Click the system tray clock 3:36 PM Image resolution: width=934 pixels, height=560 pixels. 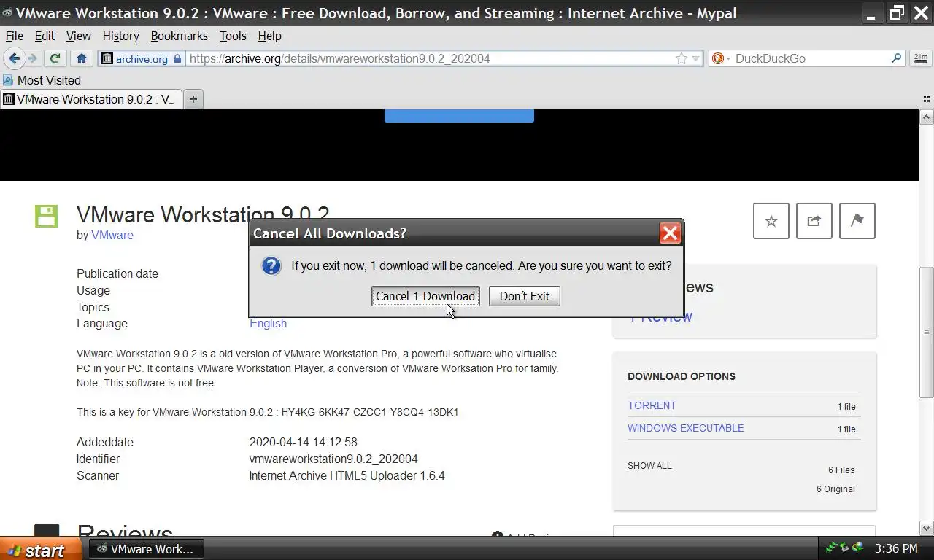click(x=896, y=548)
